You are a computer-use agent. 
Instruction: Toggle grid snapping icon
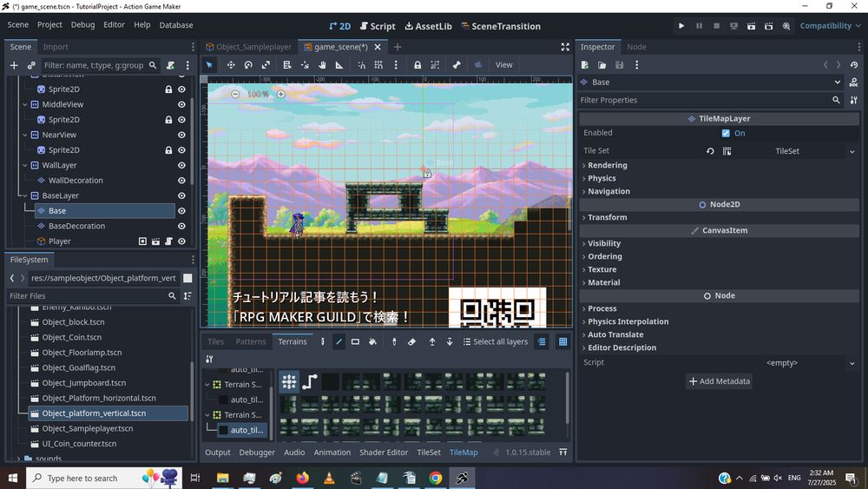tap(378, 65)
